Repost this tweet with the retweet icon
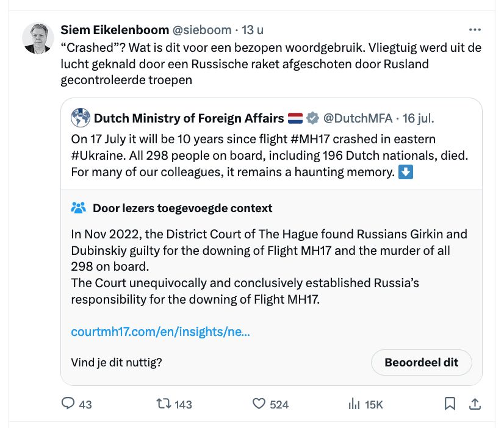 pos(164,404)
